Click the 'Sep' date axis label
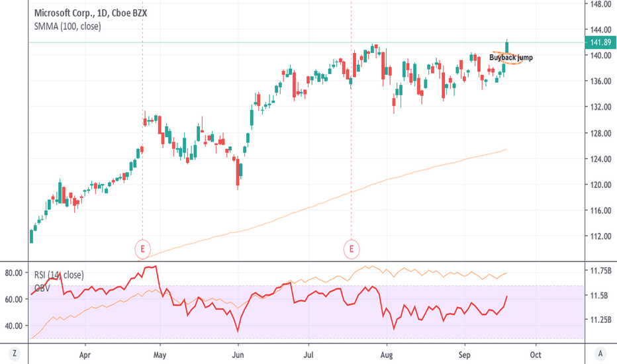The image size is (617, 364). coord(464,355)
